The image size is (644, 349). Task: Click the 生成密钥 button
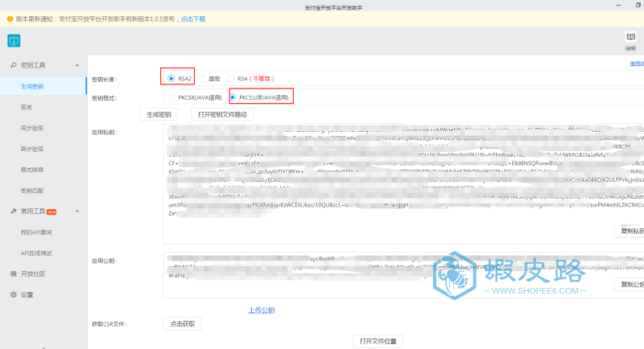[x=159, y=114]
